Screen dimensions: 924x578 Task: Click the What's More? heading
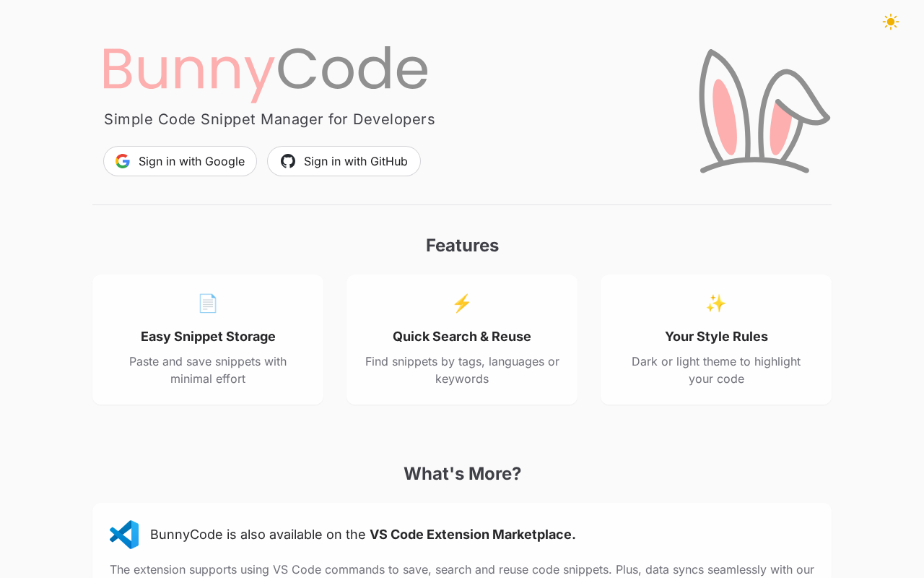[462, 474]
